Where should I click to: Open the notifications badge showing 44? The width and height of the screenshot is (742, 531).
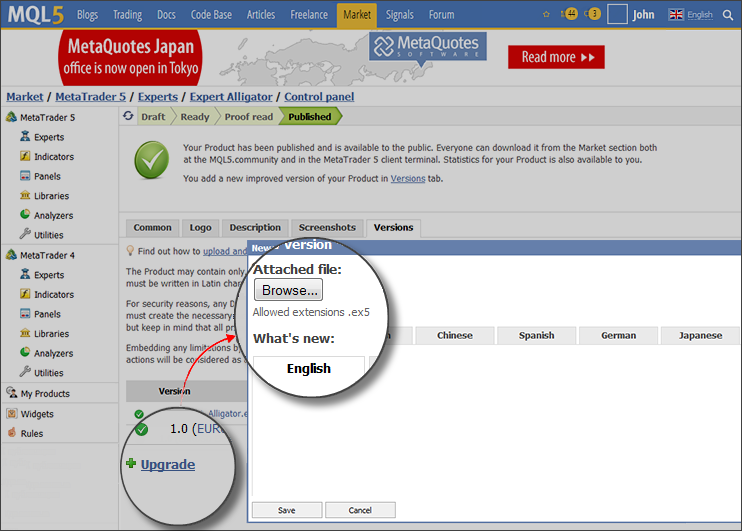click(x=569, y=14)
